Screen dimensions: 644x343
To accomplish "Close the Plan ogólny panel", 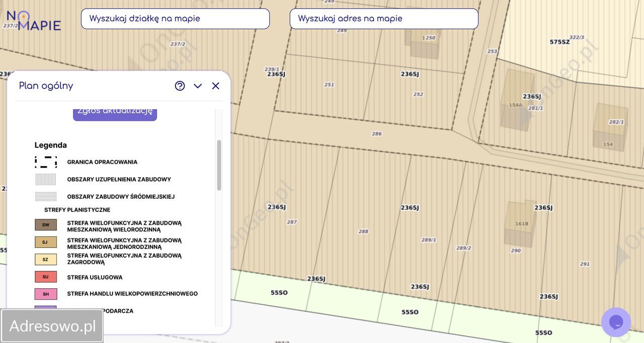I will pos(216,86).
